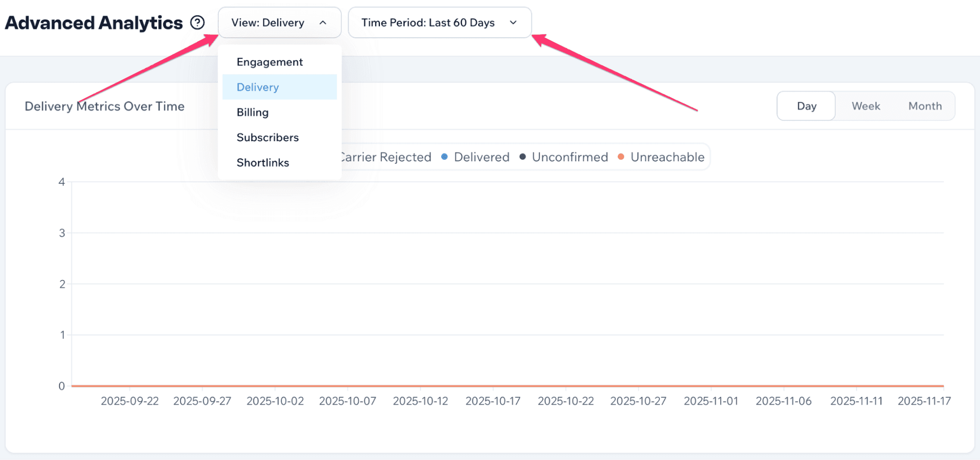
Task: Click the Delivered legend blue dot
Action: tap(444, 156)
